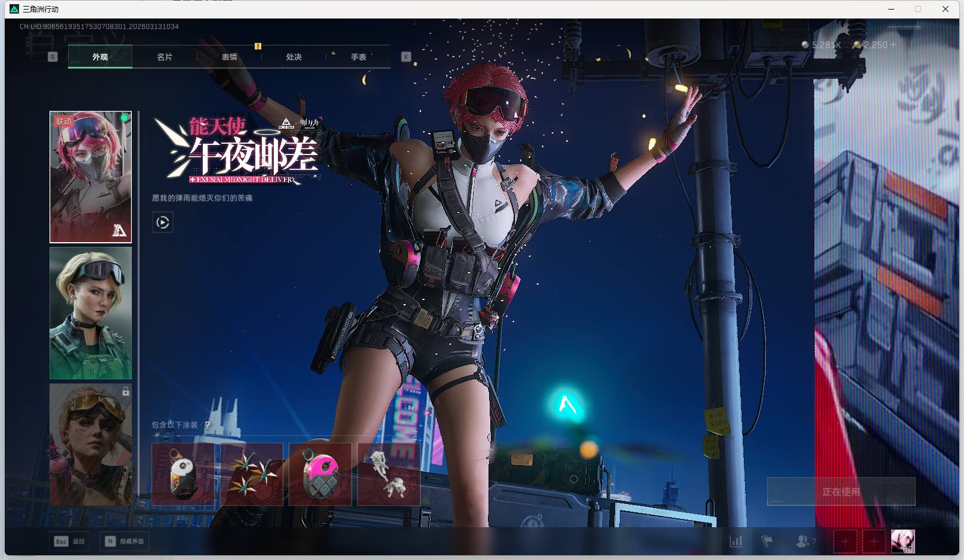This screenshot has width=964, height=560.
Task: Add premium currency with plus sign
Action: point(893,45)
